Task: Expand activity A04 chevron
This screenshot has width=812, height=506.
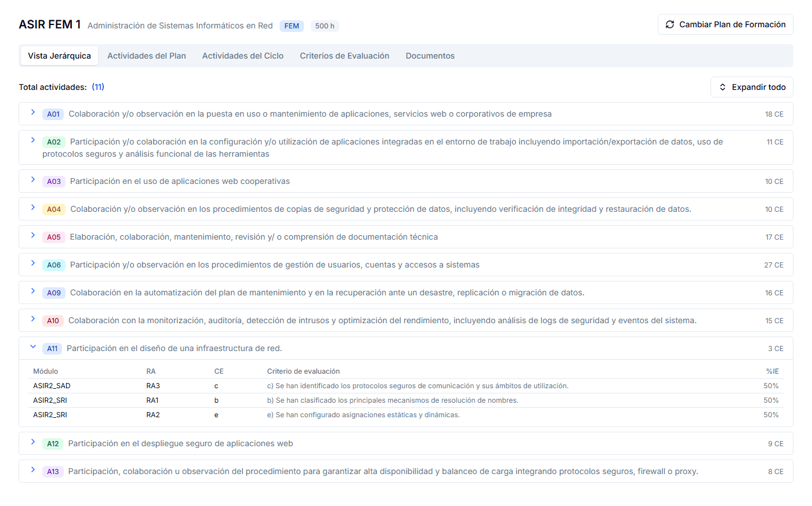Action: (x=33, y=207)
